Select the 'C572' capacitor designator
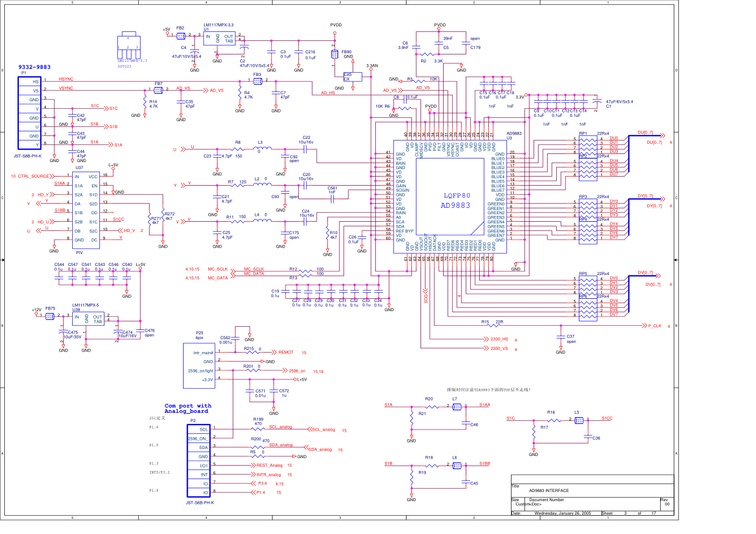Image resolution: width=756 pixels, height=534 pixels. 284,391
